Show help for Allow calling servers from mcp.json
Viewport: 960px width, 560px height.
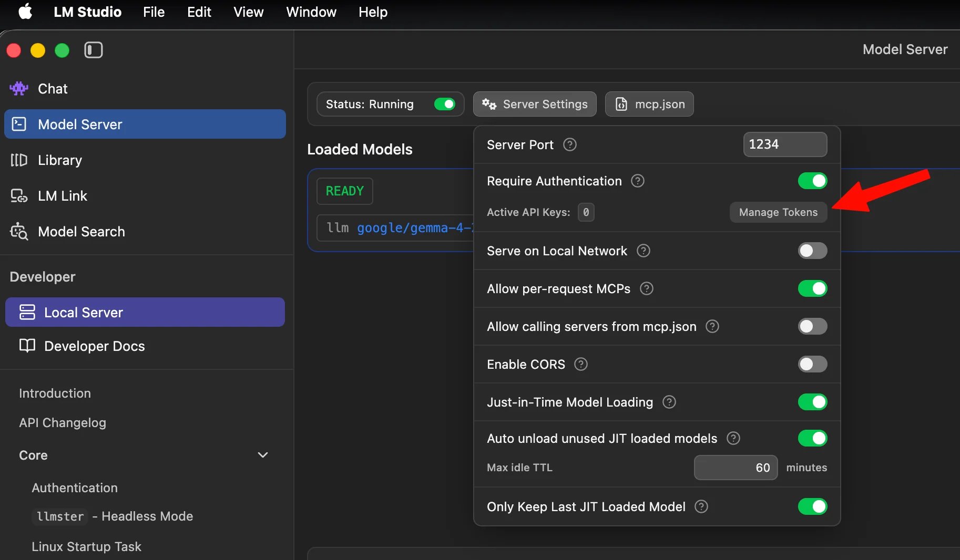tap(712, 326)
